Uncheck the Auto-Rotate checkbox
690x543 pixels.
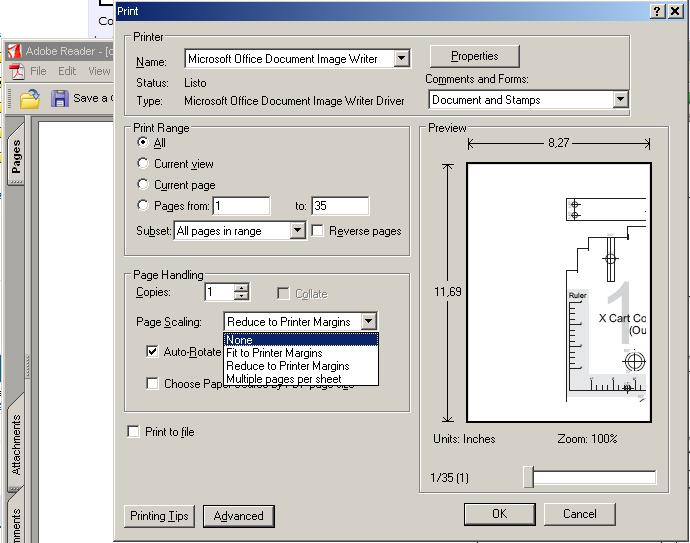tap(152, 352)
